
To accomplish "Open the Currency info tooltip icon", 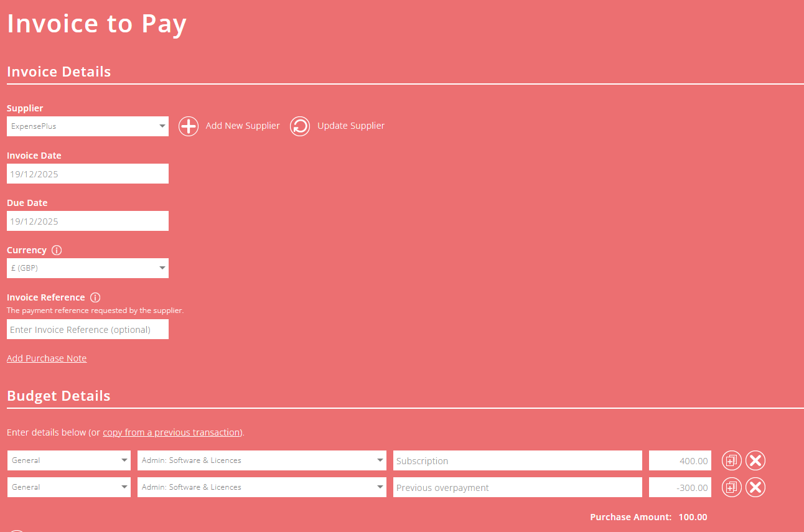I will (57, 250).
